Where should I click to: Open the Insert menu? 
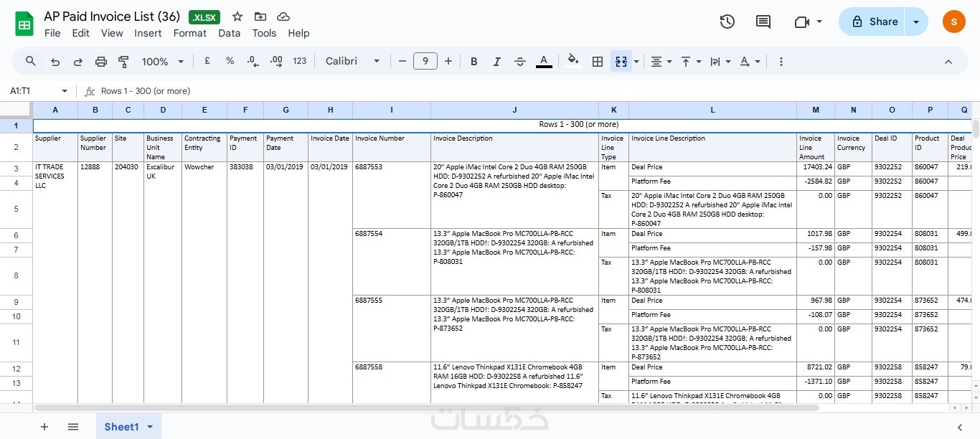click(148, 33)
